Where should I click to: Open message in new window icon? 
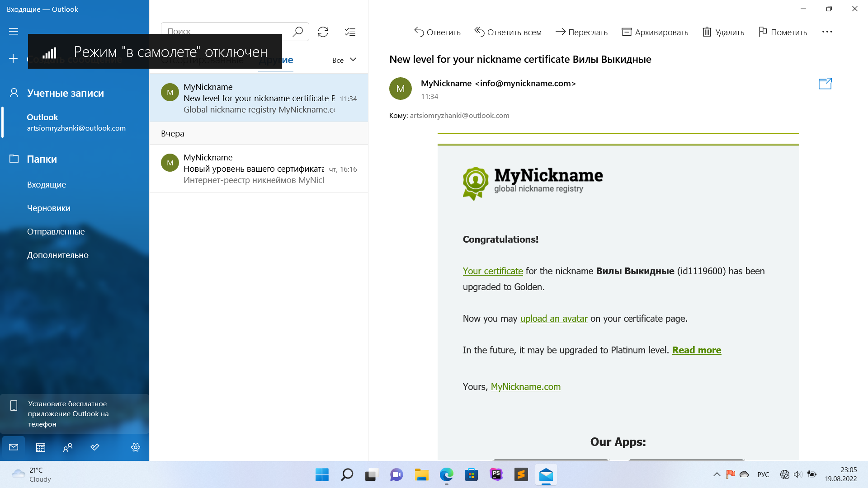click(x=825, y=84)
